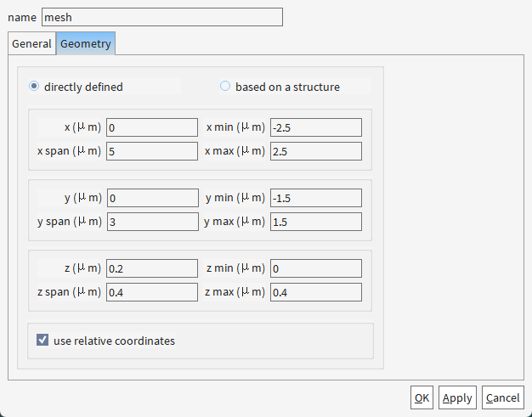Select the 'directly defined' radio button
The height and width of the screenshot is (417, 532).
34,86
